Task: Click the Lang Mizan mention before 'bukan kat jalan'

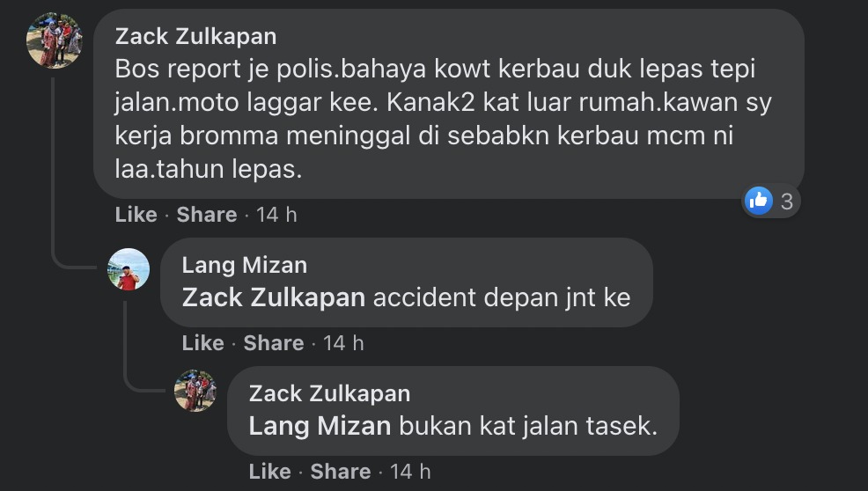Action: point(320,426)
